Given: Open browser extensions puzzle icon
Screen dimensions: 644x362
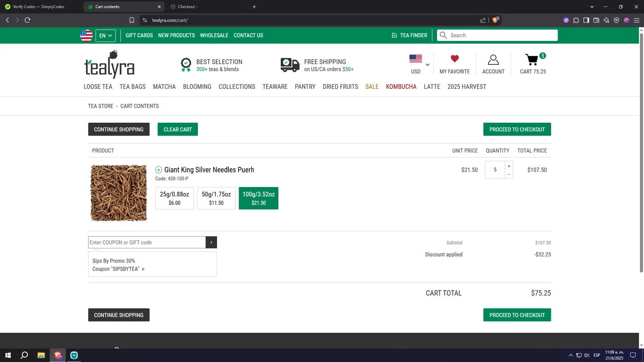Looking at the screenshot, I should click(576, 20).
